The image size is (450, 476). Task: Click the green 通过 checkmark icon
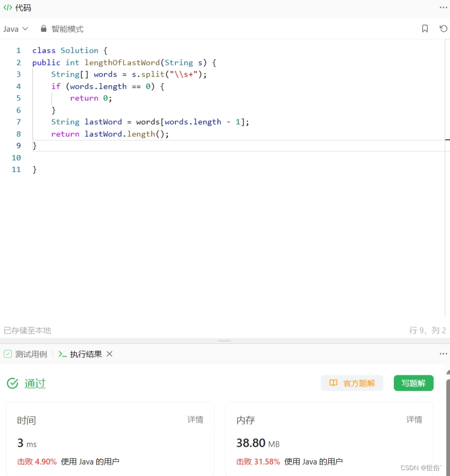click(x=12, y=383)
